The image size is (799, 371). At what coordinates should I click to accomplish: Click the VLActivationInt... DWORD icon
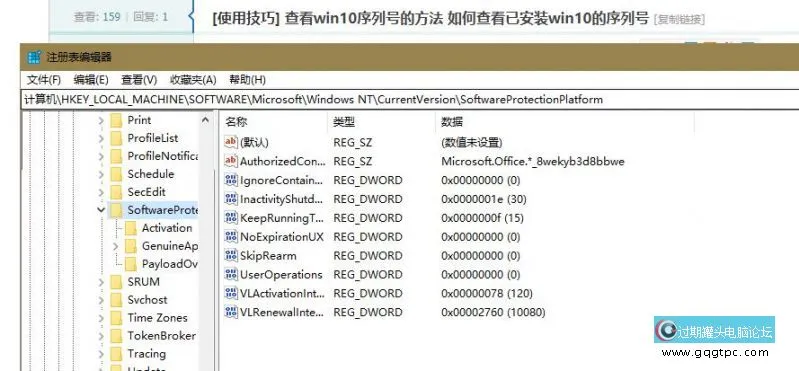coord(231,293)
